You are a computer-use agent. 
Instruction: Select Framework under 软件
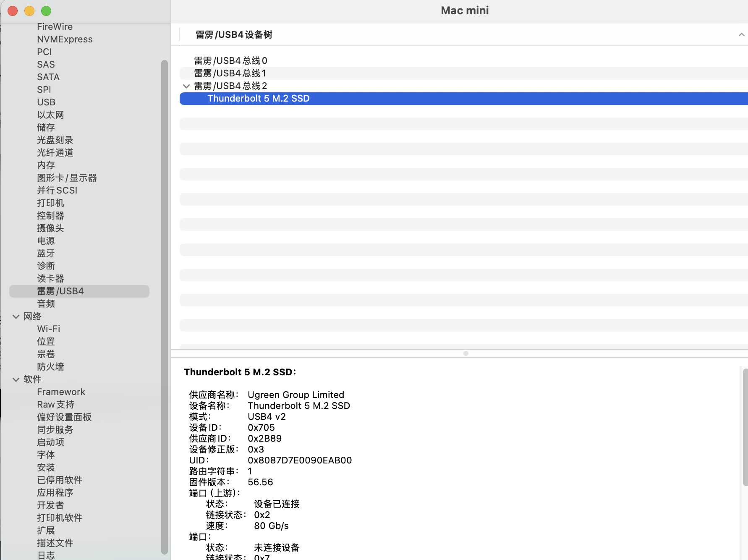click(x=61, y=392)
